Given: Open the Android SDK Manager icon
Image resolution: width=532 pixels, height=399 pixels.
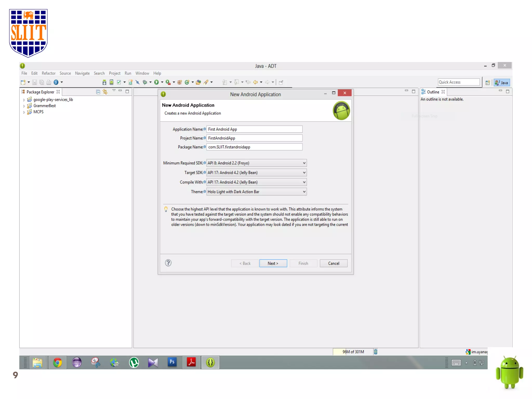Looking at the screenshot, I should 104,82.
